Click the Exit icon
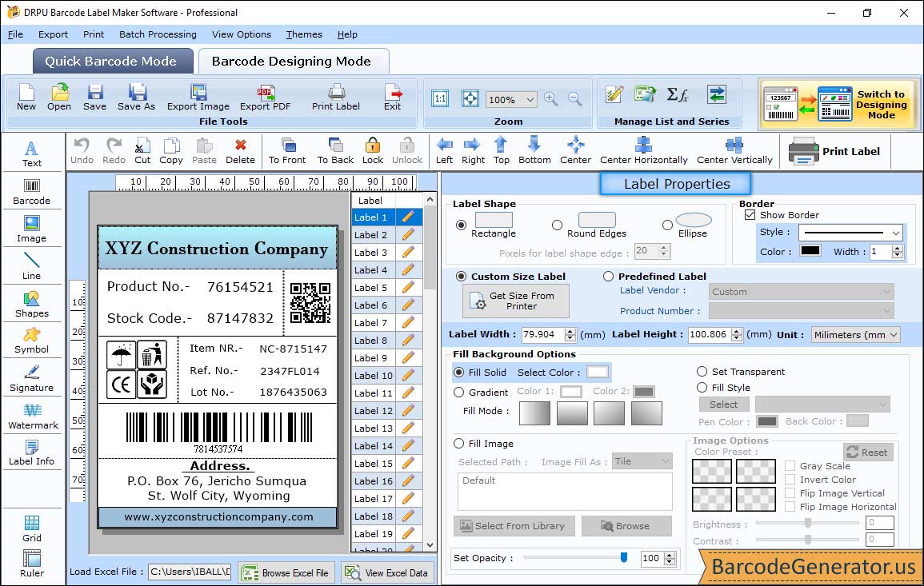This screenshot has height=586, width=924. click(x=393, y=98)
